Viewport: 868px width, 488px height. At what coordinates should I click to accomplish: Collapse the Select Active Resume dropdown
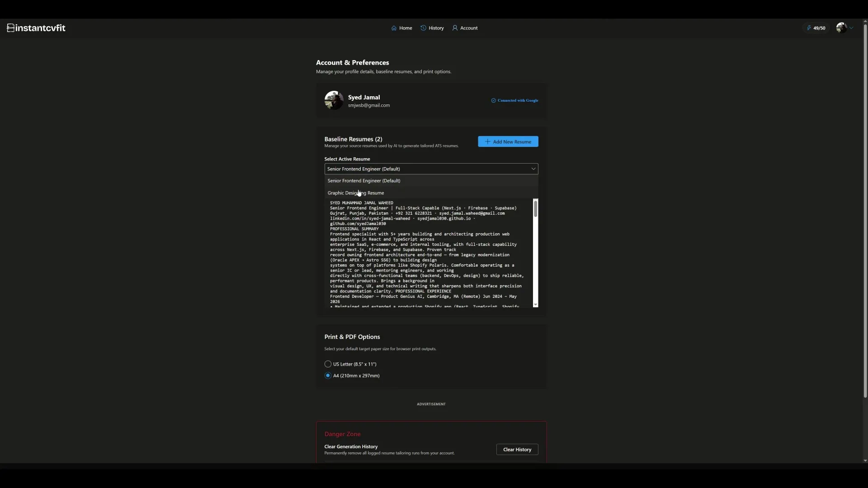tap(431, 169)
